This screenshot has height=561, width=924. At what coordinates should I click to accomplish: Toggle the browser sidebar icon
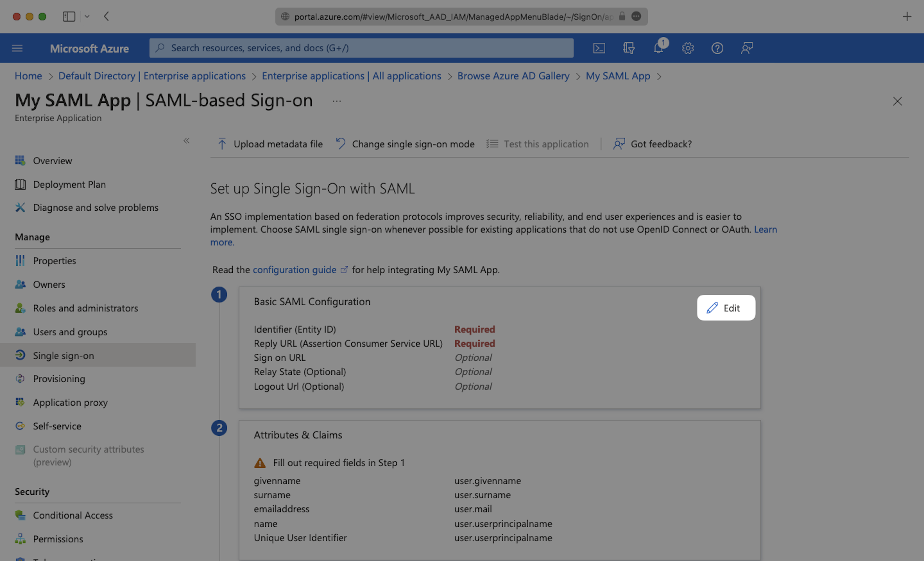(69, 17)
